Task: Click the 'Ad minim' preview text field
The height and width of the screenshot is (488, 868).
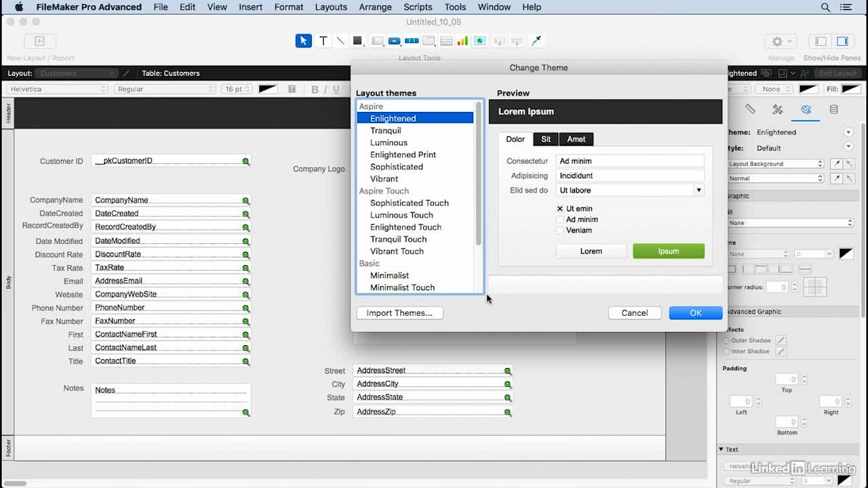Action: (630, 161)
